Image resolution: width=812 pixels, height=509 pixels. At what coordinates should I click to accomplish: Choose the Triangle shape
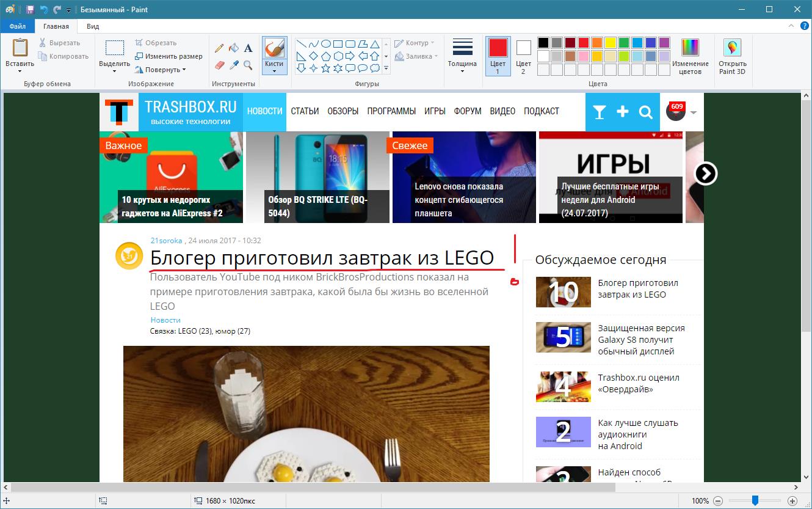[x=375, y=44]
